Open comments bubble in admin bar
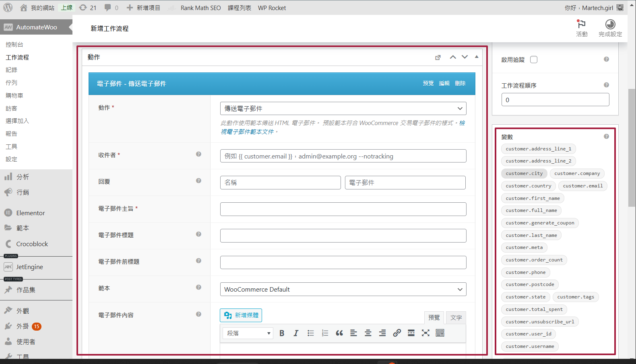 111,8
